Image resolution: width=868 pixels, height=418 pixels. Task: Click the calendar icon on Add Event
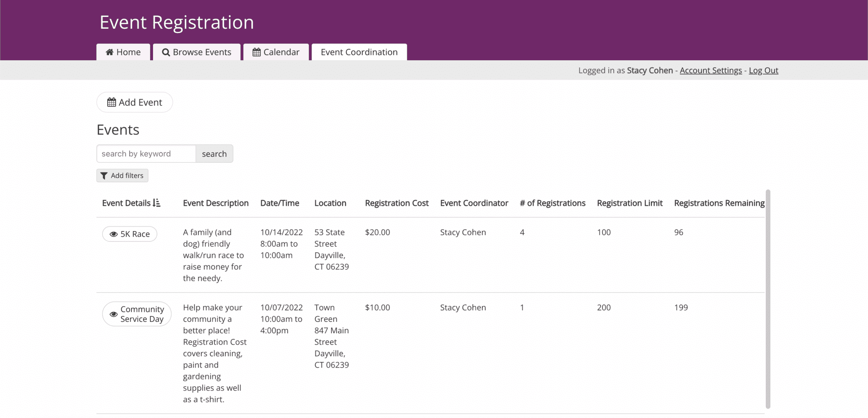111,102
